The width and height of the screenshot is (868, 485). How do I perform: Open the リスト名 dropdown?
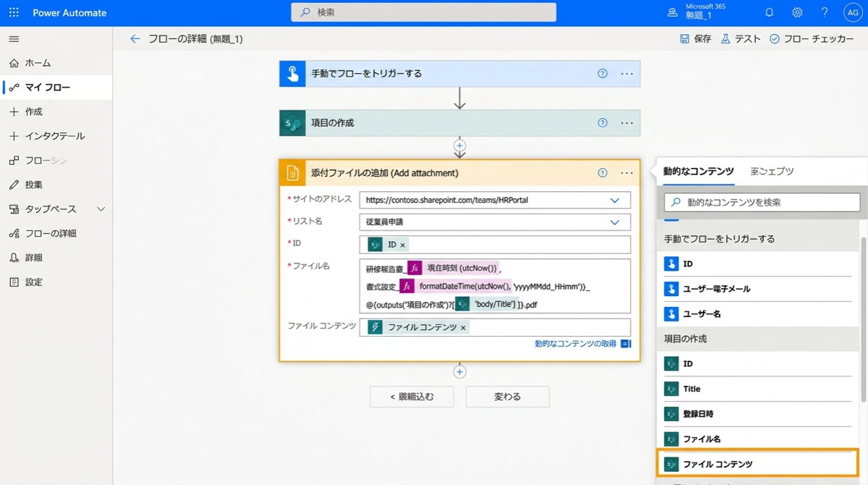coord(614,222)
